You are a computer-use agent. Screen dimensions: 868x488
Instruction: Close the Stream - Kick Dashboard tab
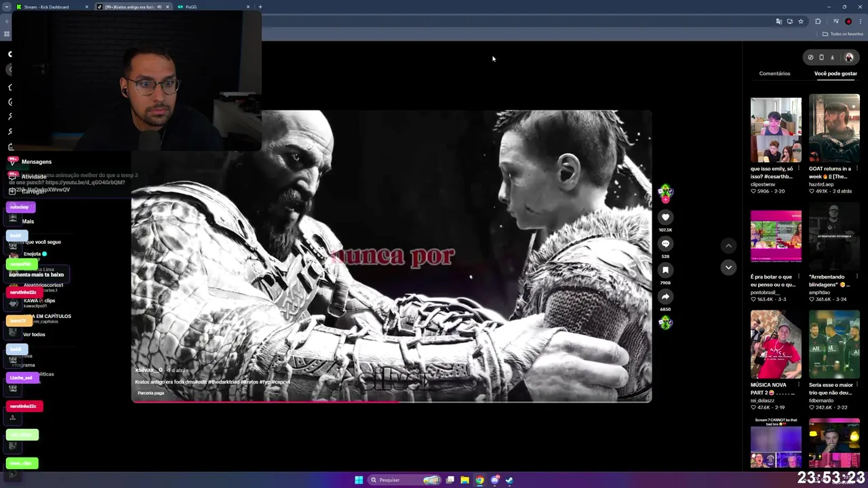pos(87,7)
